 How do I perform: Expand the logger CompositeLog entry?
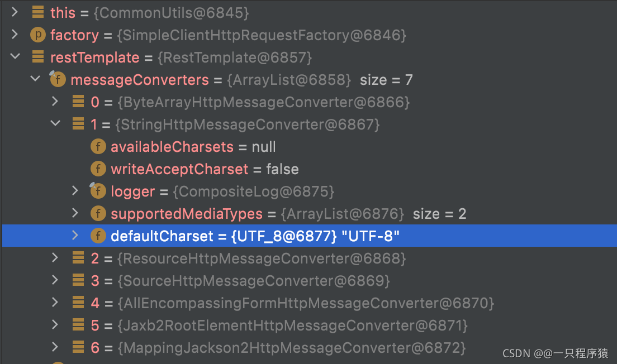75,191
